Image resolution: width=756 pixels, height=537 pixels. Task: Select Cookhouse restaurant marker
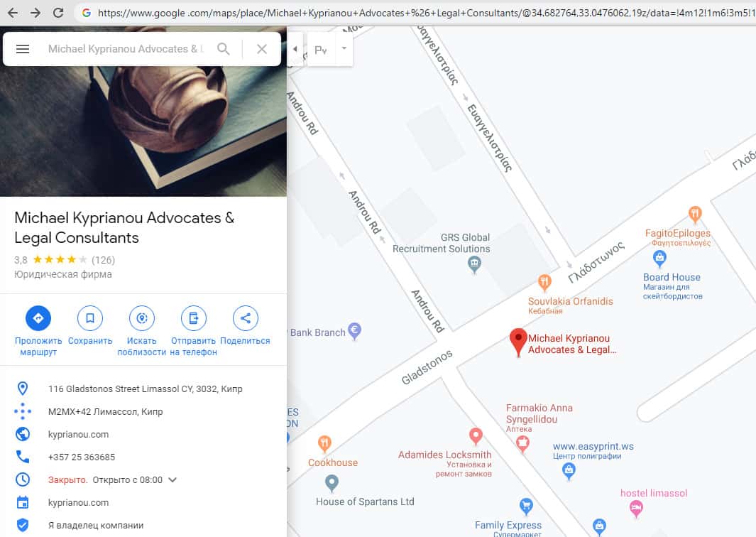324,443
